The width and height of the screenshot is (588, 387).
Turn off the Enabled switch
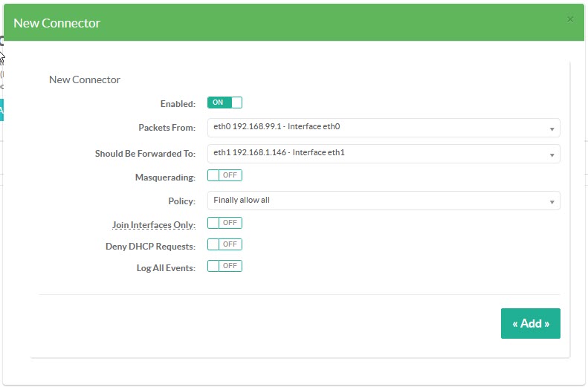224,103
